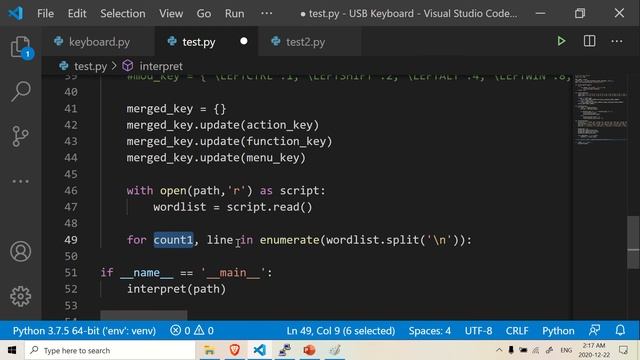Open the Search view in the activity bar

20,91
